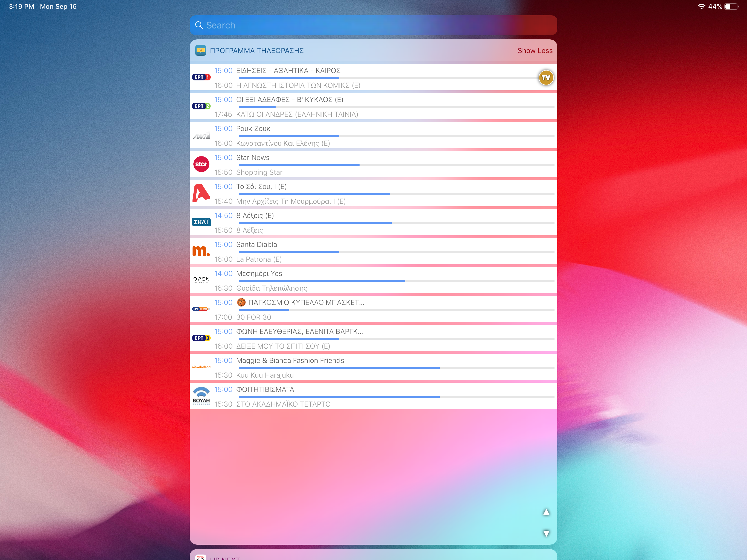The image size is (747, 560).
Task: Tap the ERT1 channel logo
Action: coord(201,77)
